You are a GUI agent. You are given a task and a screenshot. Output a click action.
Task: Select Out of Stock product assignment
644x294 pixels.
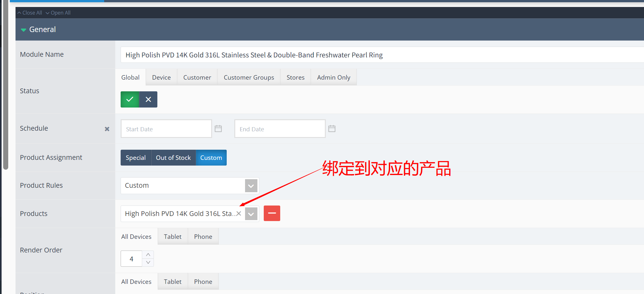tap(173, 157)
